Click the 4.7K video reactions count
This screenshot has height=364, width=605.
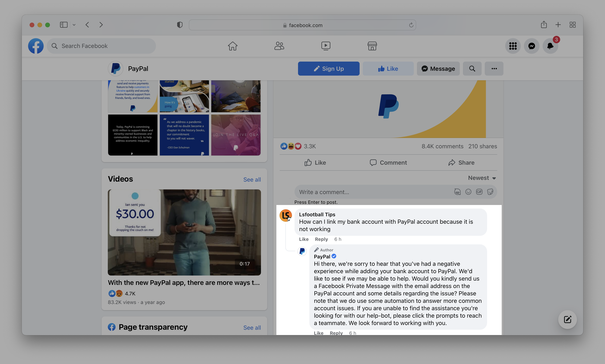click(130, 294)
